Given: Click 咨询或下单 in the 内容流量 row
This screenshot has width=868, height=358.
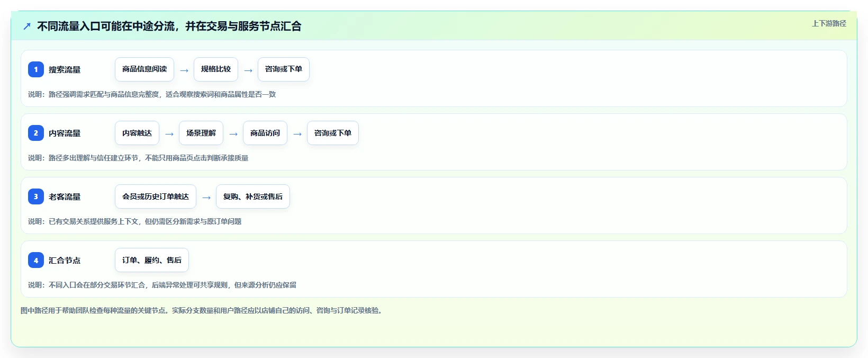Looking at the screenshot, I should [333, 133].
